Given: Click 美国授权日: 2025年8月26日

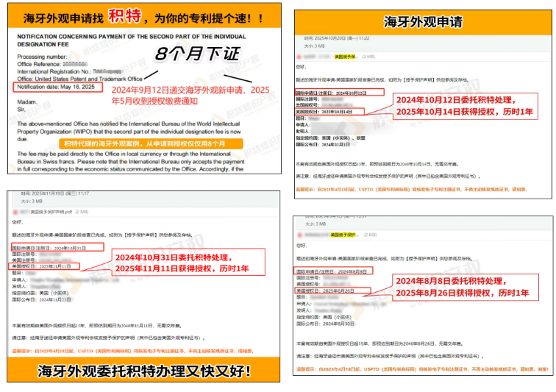Looking at the screenshot, I should pyautogui.click(x=325, y=291).
